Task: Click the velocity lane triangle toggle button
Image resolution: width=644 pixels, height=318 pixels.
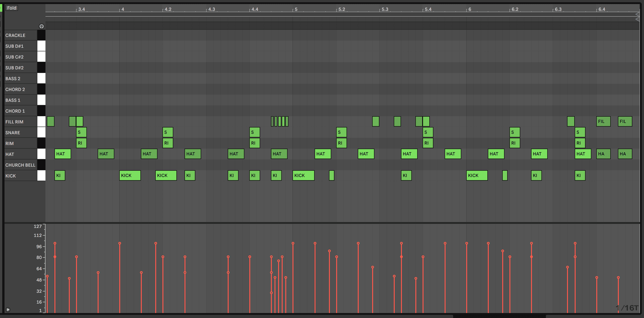Action: pos(8,309)
